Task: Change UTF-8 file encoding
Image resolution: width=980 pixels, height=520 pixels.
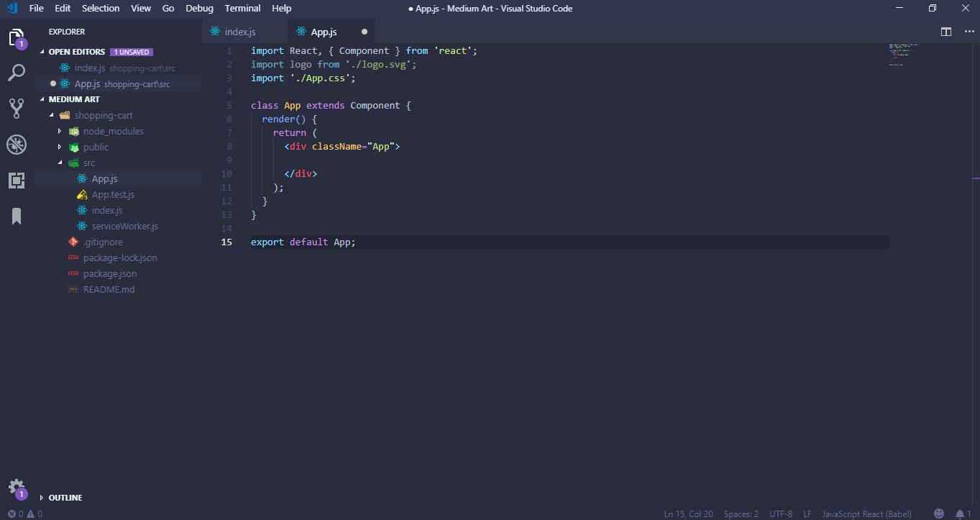Action: [781, 514]
